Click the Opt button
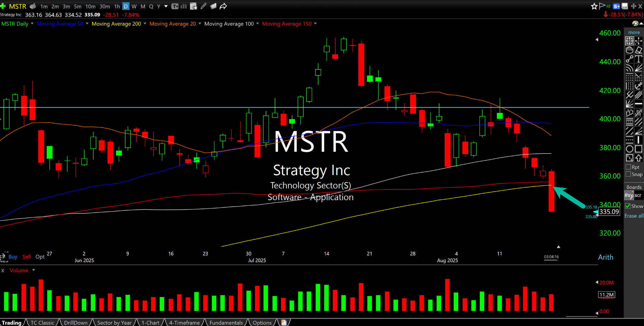 point(40,256)
